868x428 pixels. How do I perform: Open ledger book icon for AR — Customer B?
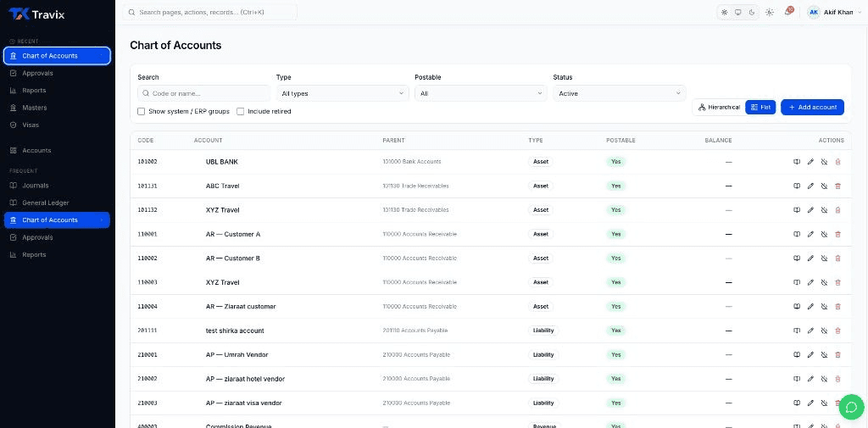click(x=797, y=258)
